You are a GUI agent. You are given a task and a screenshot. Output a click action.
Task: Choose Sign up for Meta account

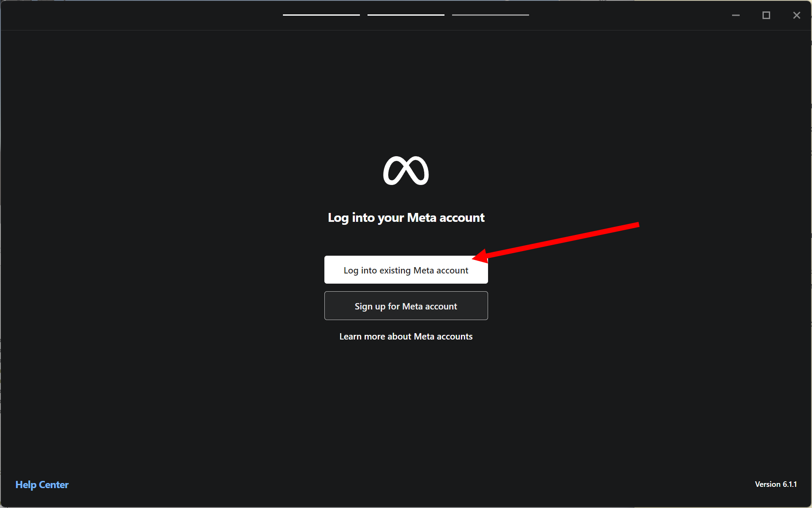[x=406, y=306]
